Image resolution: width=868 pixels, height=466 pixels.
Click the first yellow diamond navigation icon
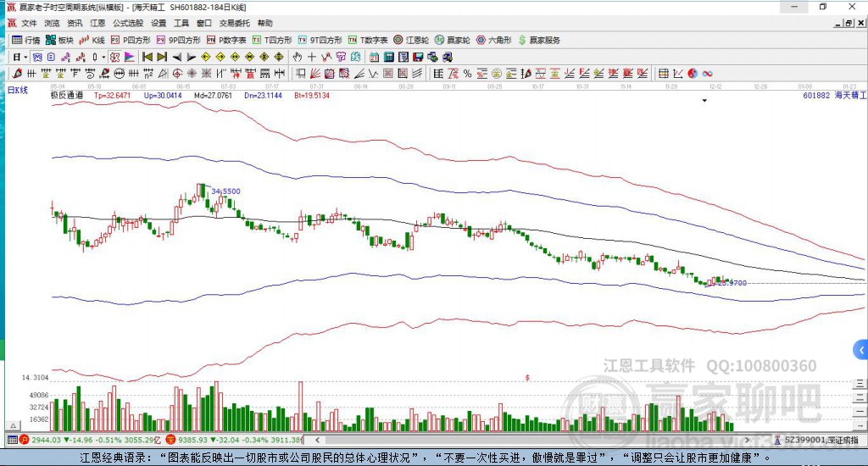point(206,57)
